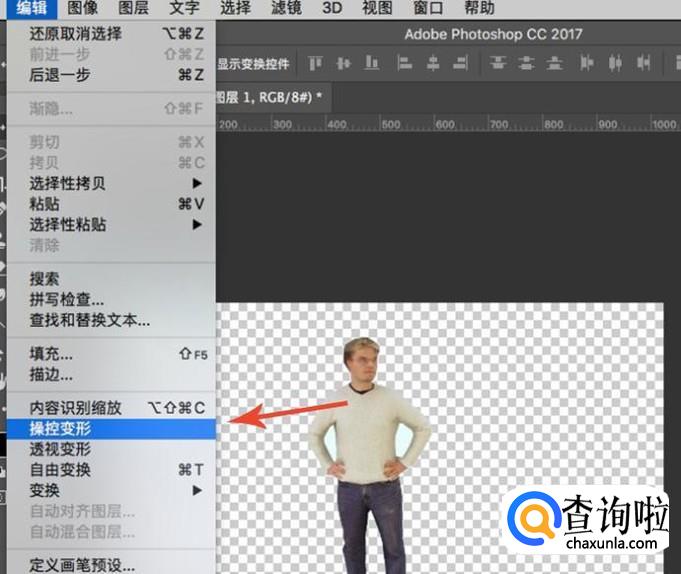Click the align vertical centers icon
The width and height of the screenshot is (681, 574).
(x=345, y=63)
